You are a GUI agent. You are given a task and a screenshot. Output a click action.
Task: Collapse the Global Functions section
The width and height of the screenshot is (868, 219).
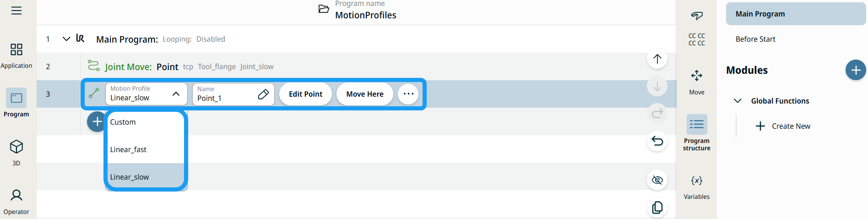click(738, 101)
